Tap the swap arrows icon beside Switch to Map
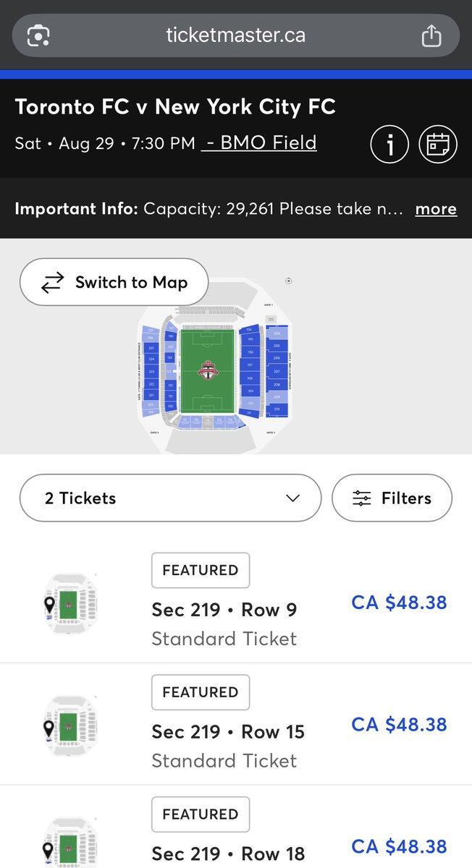The width and height of the screenshot is (472, 868). 52,282
